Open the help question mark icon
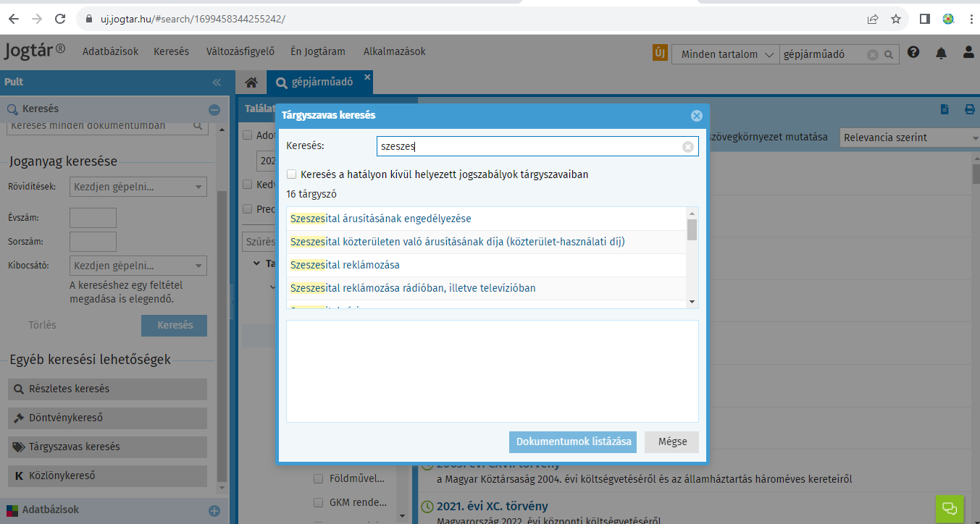 tap(913, 53)
